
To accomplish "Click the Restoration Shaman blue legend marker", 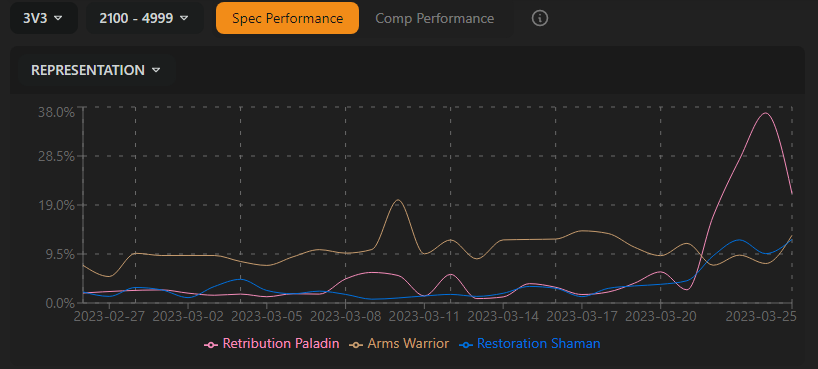I will pyautogui.click(x=465, y=344).
